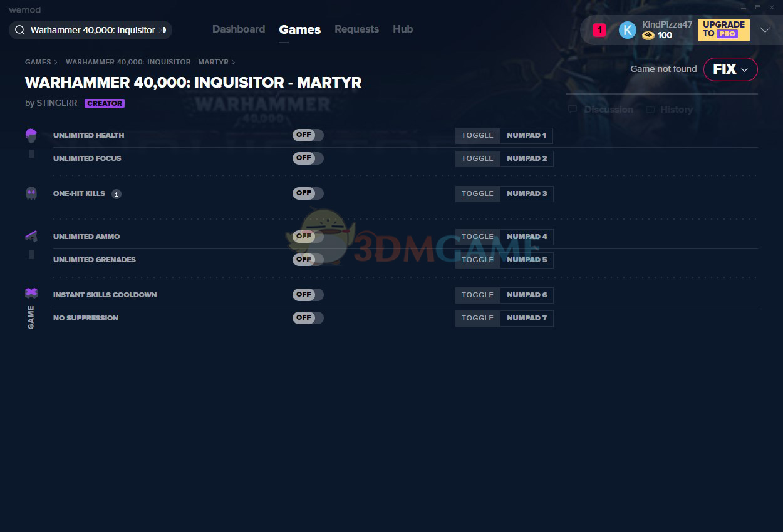Image resolution: width=783 pixels, height=532 pixels.
Task: Turn on Unlimited Ammo cheat switch
Action: point(308,237)
